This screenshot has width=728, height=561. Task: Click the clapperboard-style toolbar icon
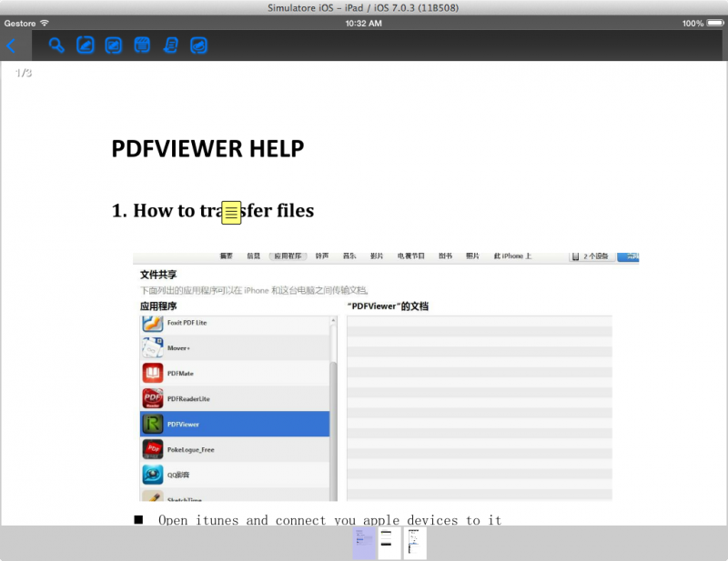(142, 45)
